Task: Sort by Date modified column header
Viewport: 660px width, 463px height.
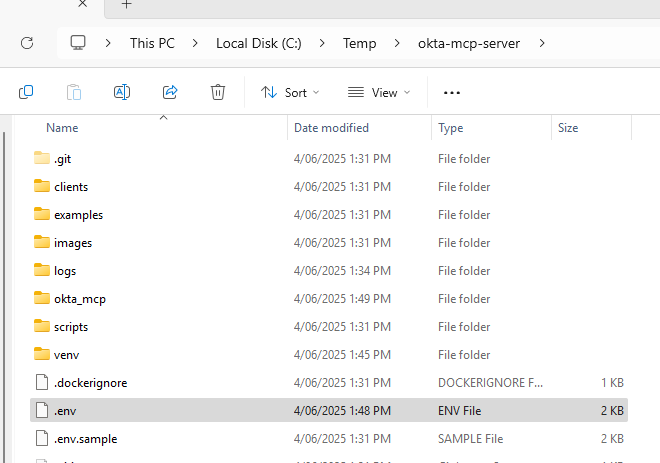Action: pos(331,128)
